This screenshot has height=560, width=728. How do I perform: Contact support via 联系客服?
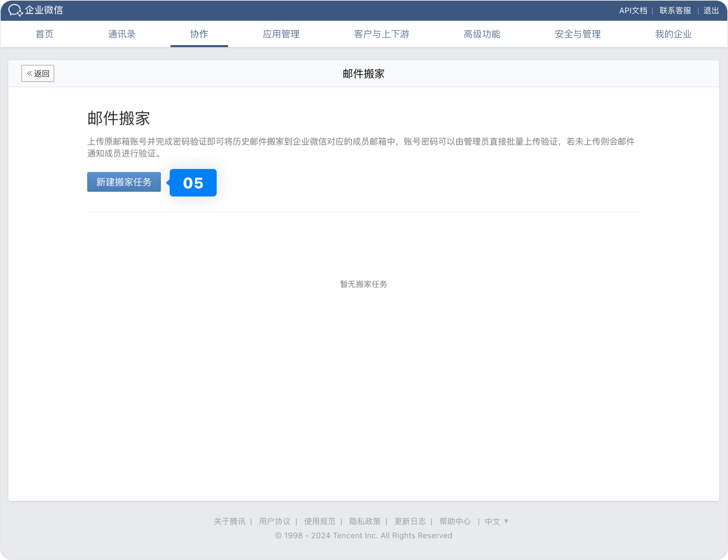(x=675, y=10)
